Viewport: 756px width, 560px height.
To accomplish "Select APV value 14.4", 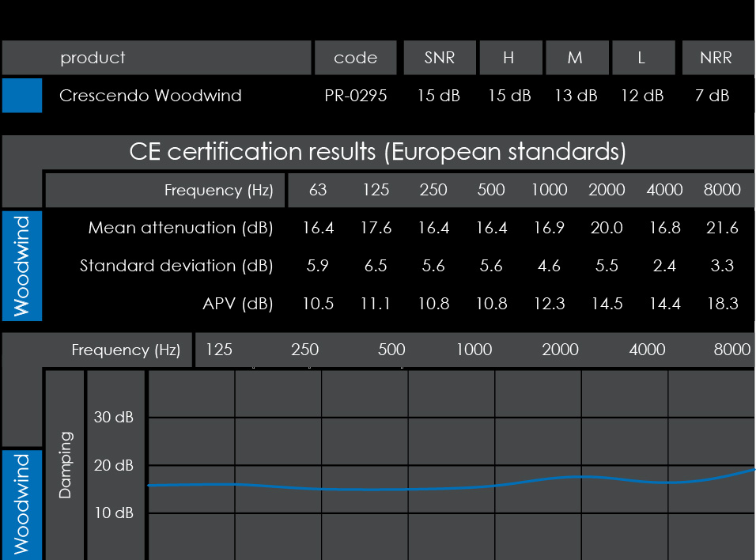I will point(665,304).
